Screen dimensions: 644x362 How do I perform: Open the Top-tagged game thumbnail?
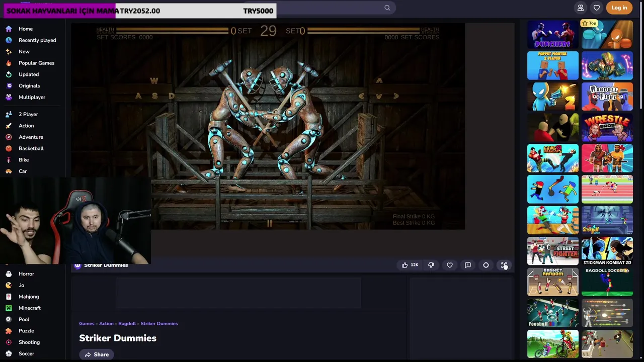(607, 35)
